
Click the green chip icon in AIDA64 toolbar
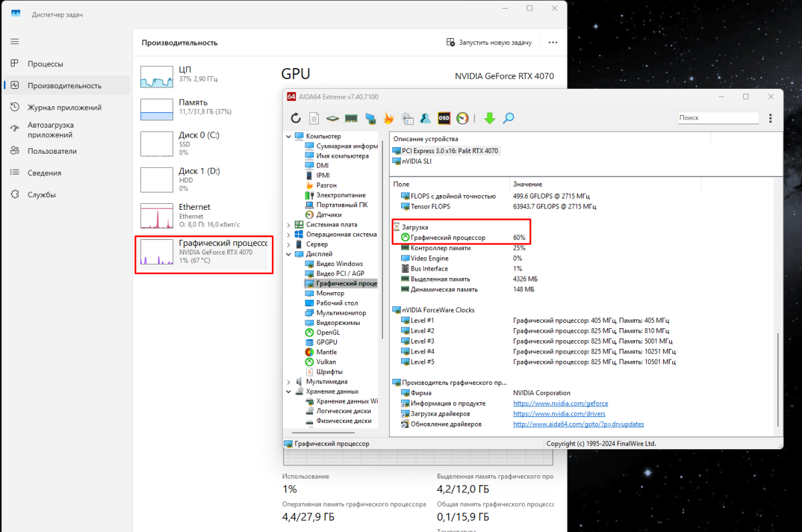coord(332,118)
